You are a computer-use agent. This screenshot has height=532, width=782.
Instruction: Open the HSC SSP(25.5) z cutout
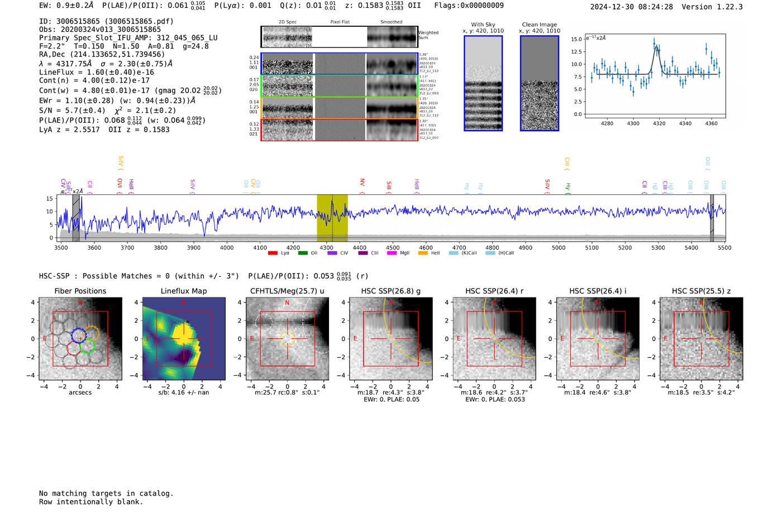point(702,338)
